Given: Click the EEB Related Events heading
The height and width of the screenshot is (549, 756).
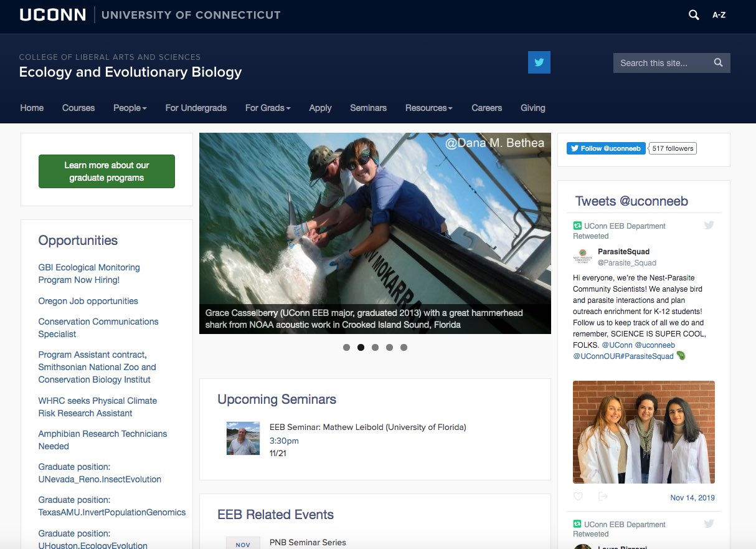Looking at the screenshot, I should [275, 514].
